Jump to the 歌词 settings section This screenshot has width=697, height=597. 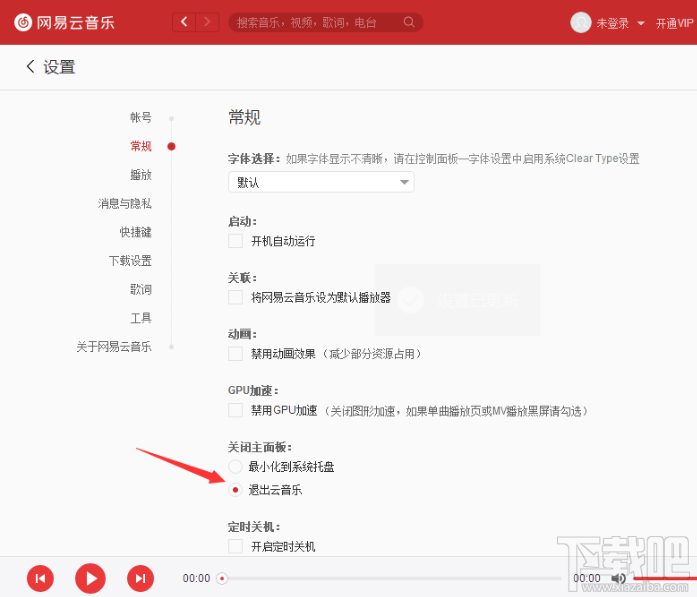pyautogui.click(x=141, y=289)
